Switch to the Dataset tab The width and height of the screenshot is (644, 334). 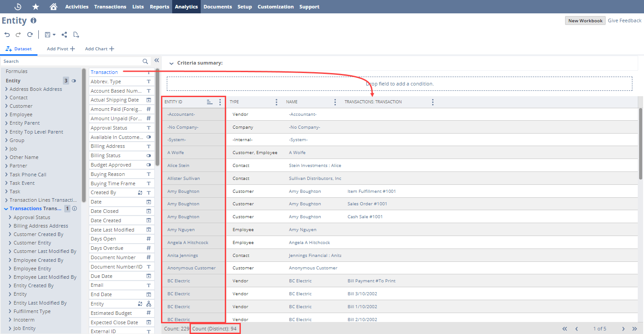(19, 49)
